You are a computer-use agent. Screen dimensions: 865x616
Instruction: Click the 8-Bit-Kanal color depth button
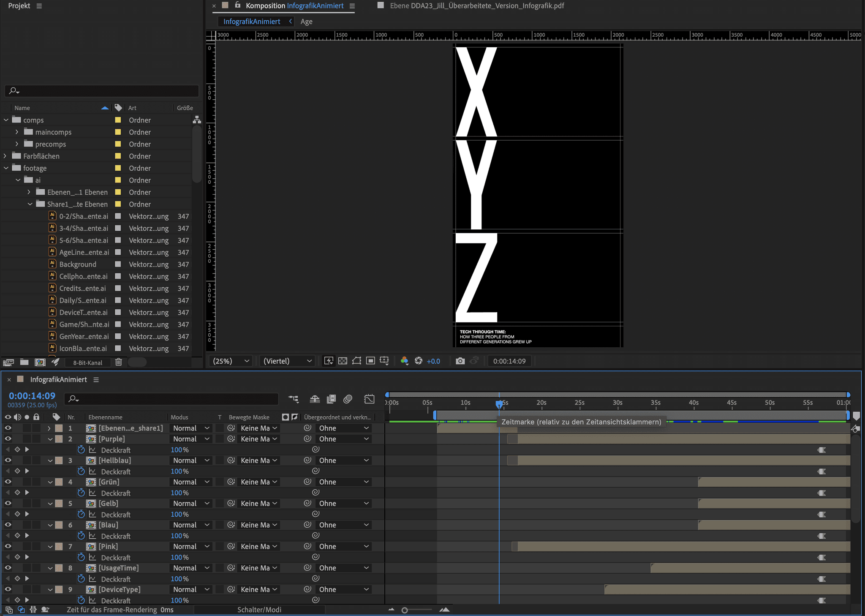pos(87,363)
